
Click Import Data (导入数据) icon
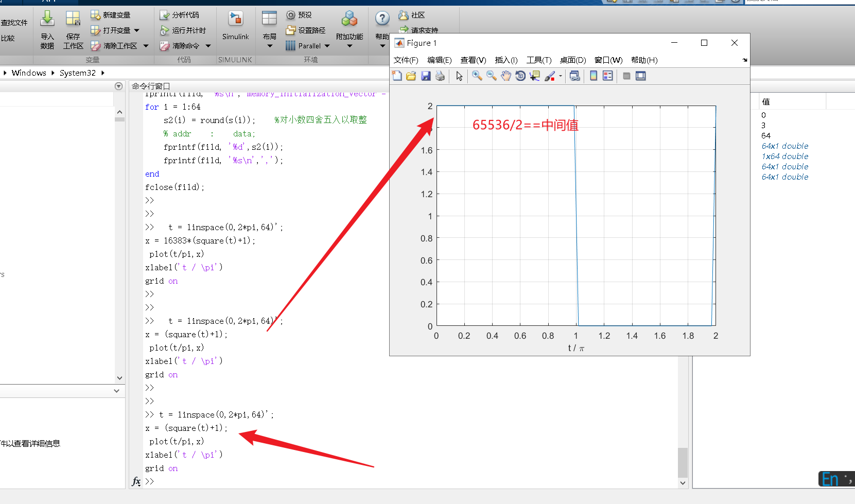tap(47, 19)
